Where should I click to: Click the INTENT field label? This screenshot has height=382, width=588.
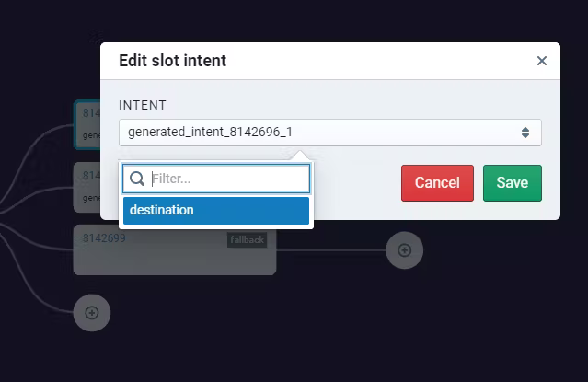[x=143, y=106]
